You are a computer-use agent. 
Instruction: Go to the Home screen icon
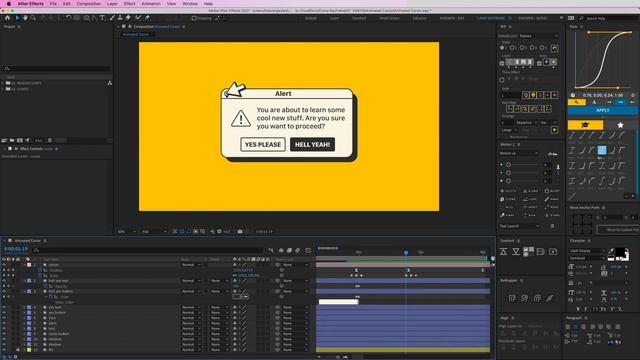pyautogui.click(x=7, y=18)
